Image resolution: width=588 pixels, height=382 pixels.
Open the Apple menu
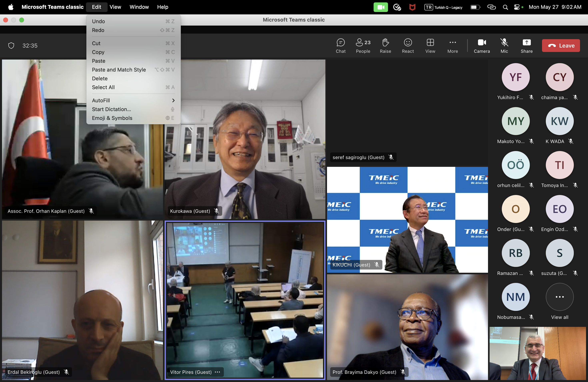(x=11, y=7)
